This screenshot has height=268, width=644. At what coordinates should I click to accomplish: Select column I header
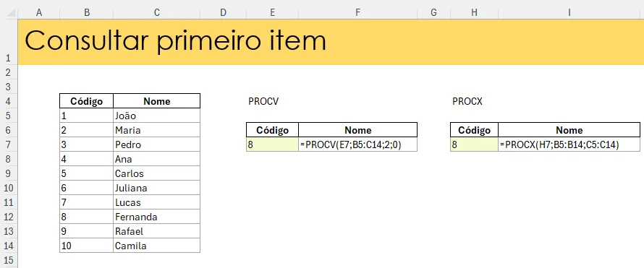click(569, 13)
